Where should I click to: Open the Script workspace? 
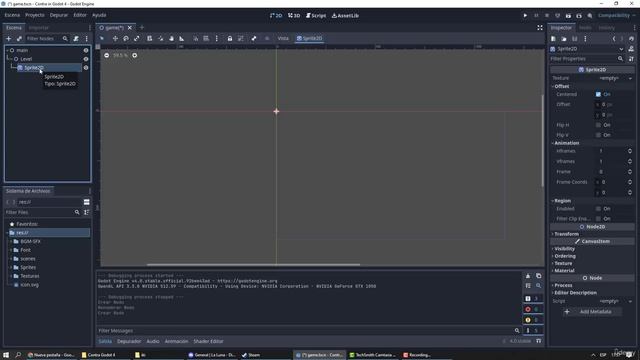tap(316, 16)
